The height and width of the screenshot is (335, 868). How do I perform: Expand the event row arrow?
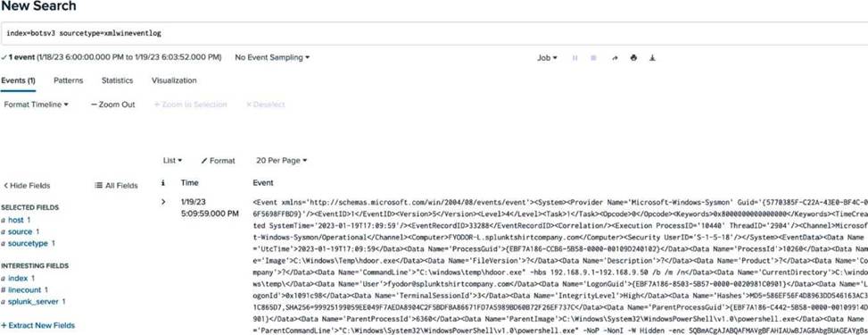tap(163, 201)
